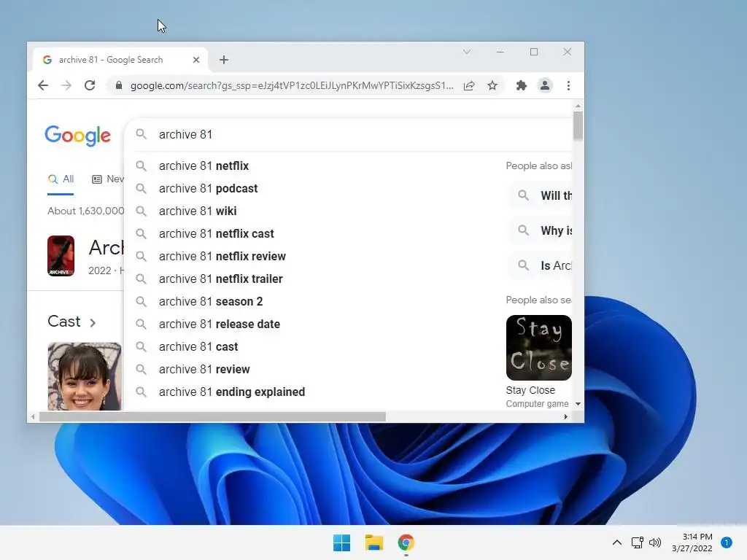Open network settings from the tray icon
This screenshot has width=747, height=560.
click(638, 542)
